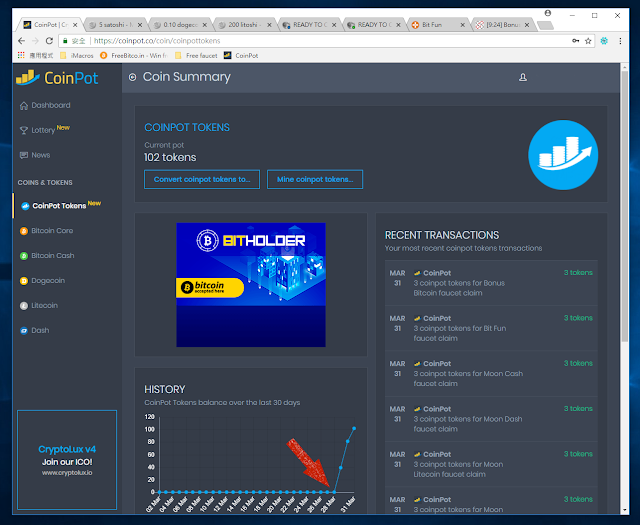Close the Bit Fun tab
640x525 pixels.
click(462, 25)
